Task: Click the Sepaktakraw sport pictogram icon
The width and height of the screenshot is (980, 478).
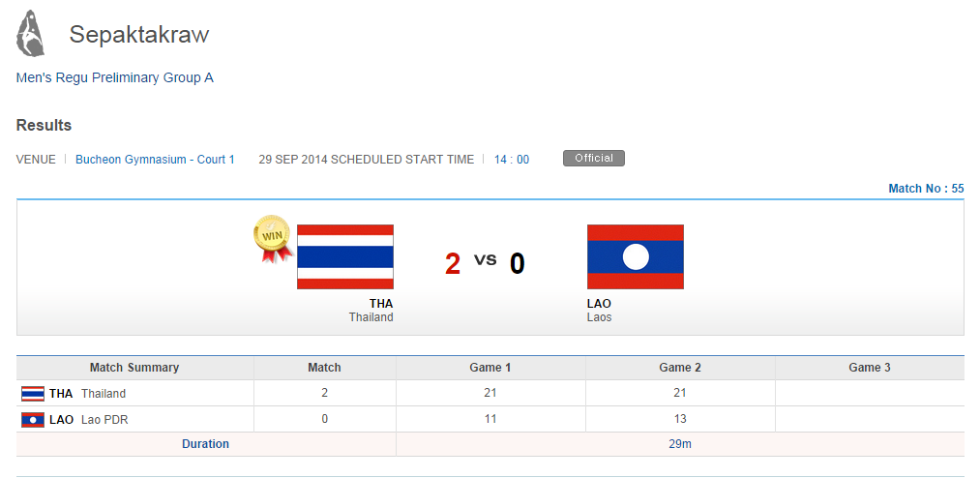Action: [x=30, y=33]
